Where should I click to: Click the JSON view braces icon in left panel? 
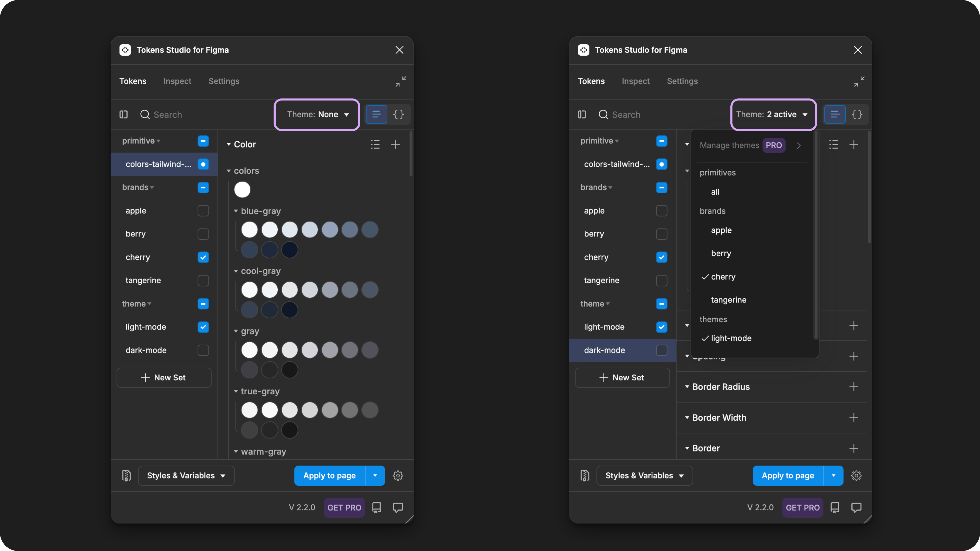398,115
